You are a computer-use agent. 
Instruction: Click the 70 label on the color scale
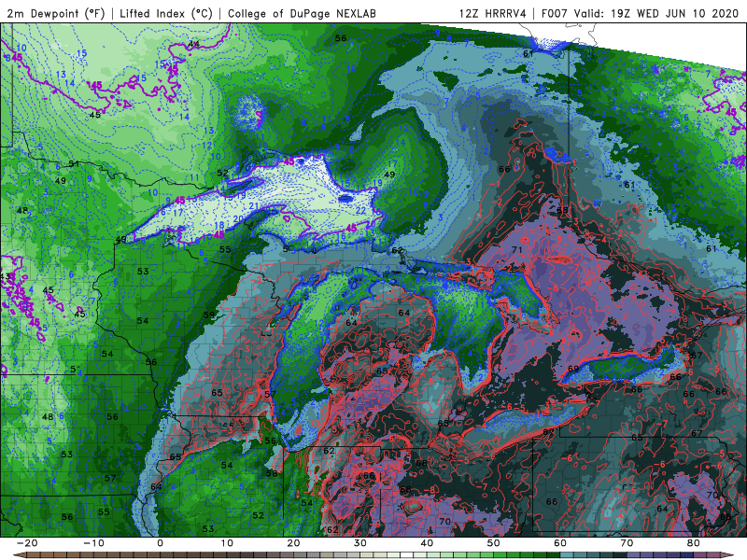(627, 543)
